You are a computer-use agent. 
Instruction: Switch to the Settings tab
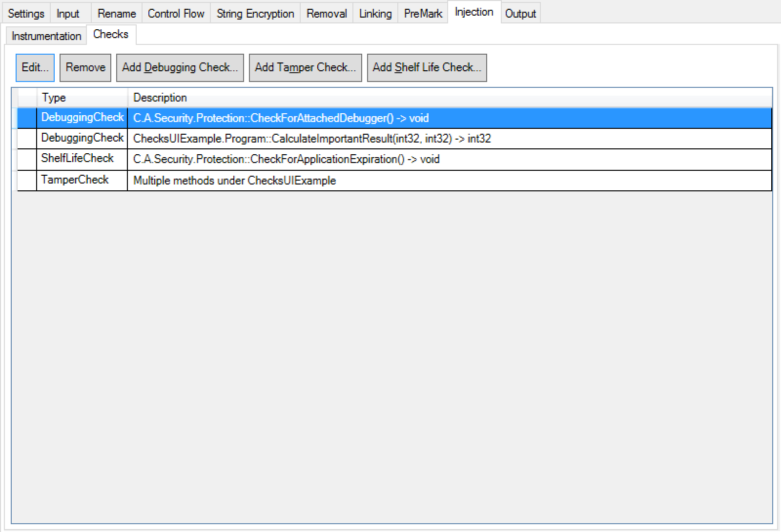pyautogui.click(x=26, y=13)
